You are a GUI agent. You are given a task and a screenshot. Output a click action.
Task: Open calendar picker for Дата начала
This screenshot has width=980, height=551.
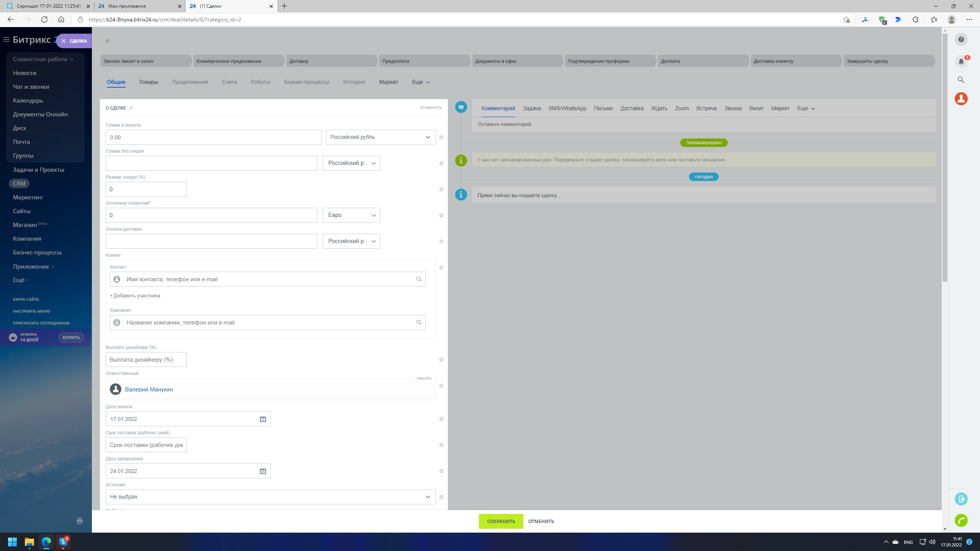pyautogui.click(x=263, y=419)
